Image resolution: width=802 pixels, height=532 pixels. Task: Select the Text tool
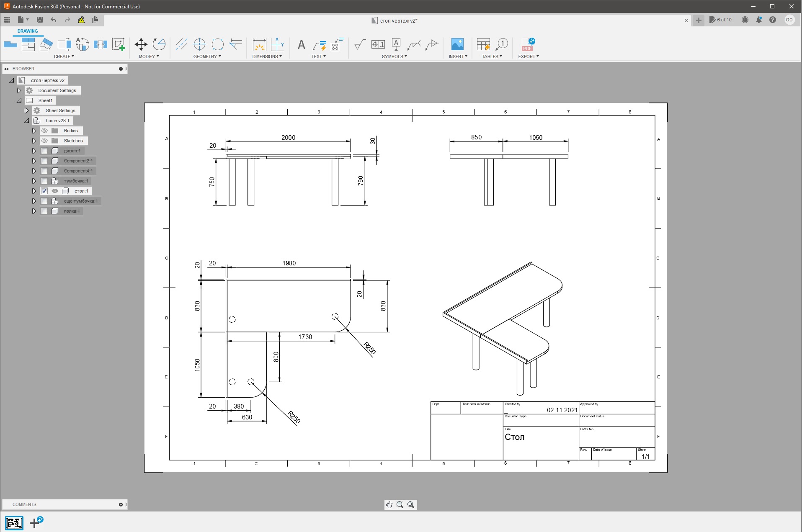(x=301, y=44)
